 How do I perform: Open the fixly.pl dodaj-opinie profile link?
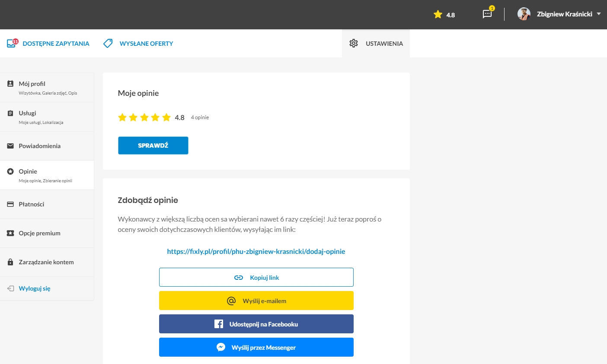tap(256, 251)
